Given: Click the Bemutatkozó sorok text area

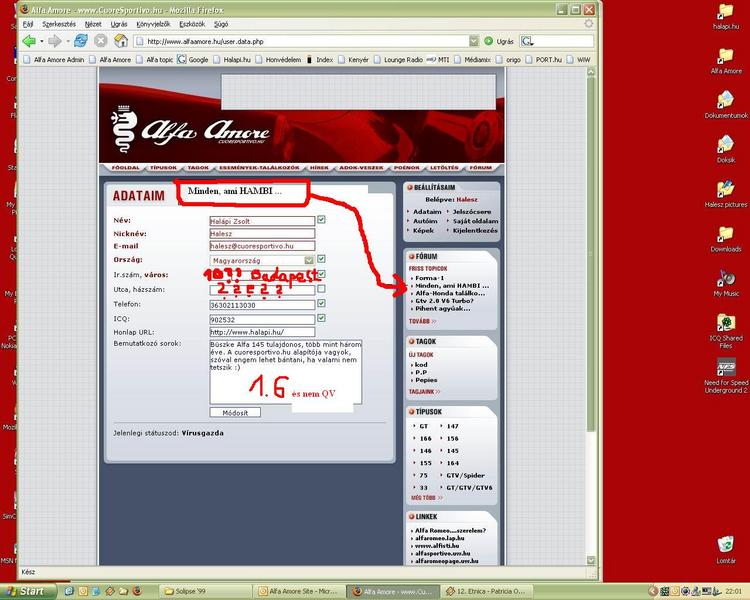Looking at the screenshot, I should (x=286, y=372).
